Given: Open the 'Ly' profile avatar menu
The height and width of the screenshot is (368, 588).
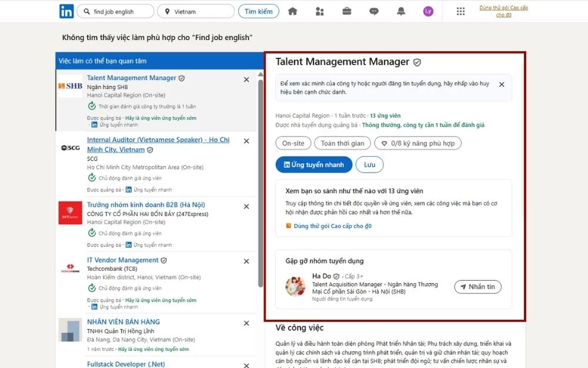Looking at the screenshot, I should (x=428, y=11).
